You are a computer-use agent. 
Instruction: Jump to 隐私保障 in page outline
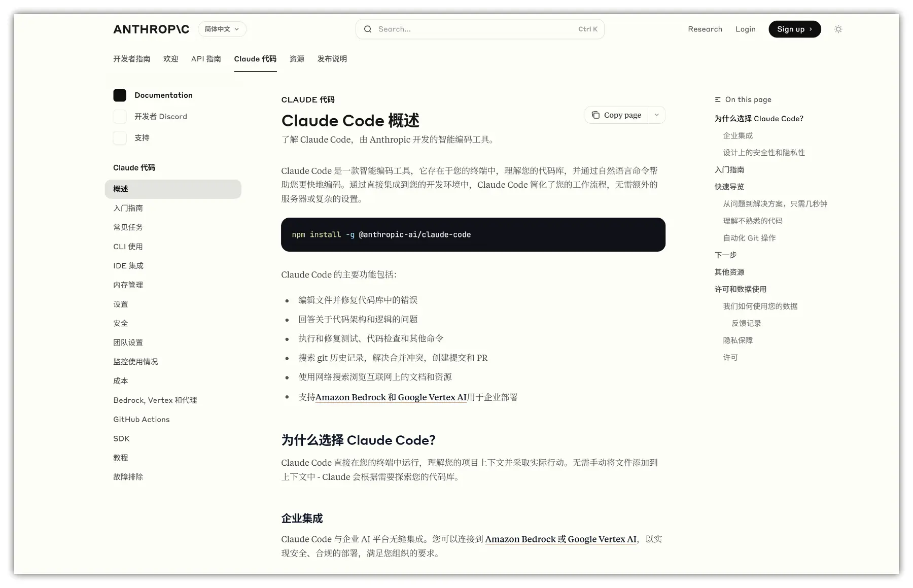(x=738, y=341)
